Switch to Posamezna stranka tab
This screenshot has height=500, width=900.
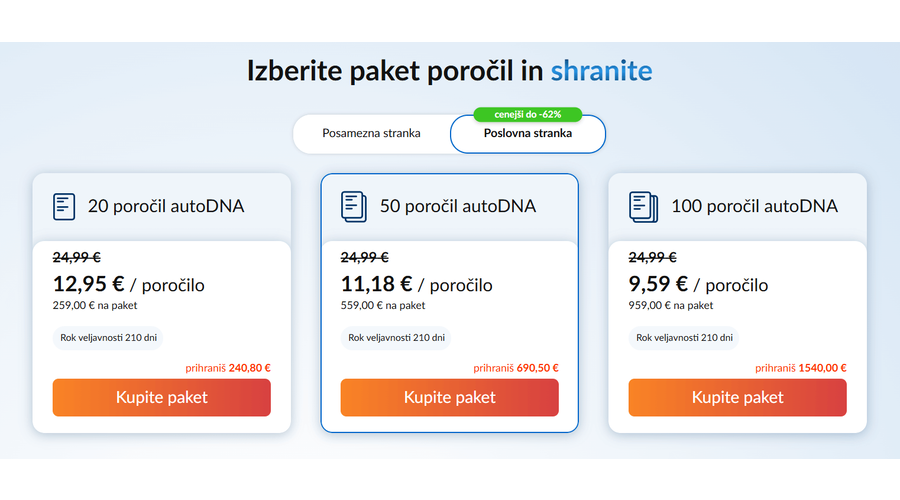click(371, 133)
